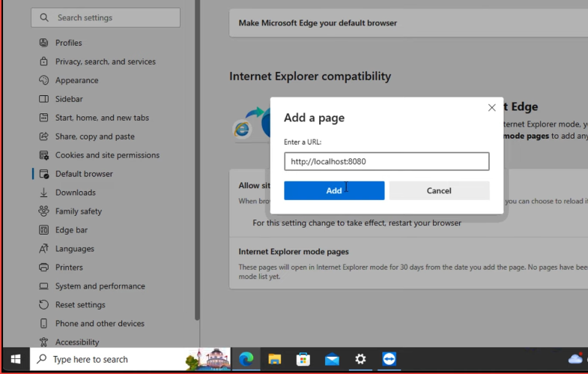This screenshot has width=588, height=374.
Task: Click the restart your browser notice text
Action: point(357,223)
